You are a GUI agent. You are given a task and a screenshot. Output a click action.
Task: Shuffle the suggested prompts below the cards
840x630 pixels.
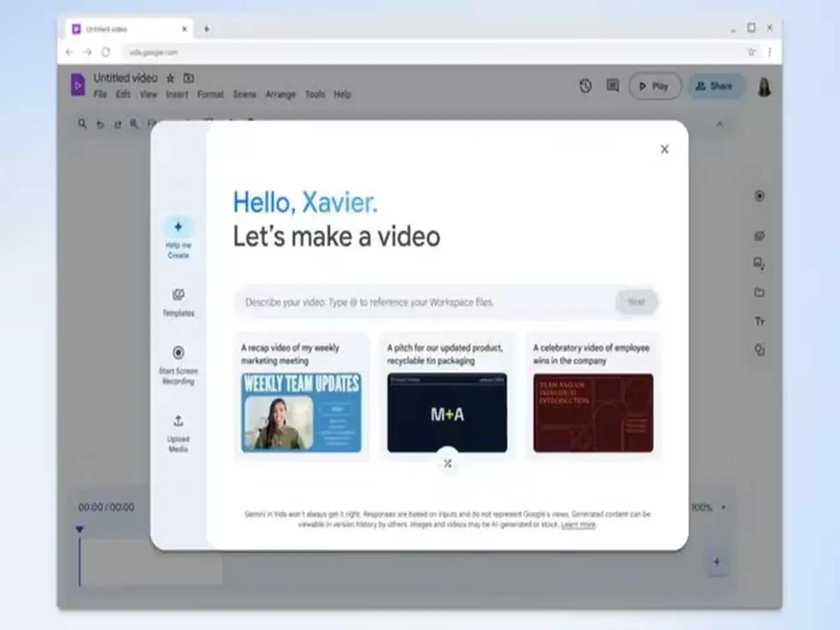(x=448, y=463)
